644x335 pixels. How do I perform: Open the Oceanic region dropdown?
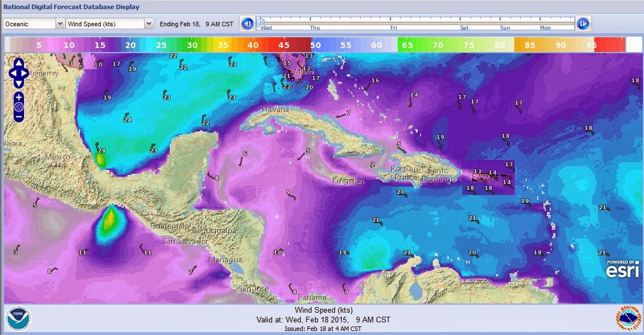(x=31, y=24)
